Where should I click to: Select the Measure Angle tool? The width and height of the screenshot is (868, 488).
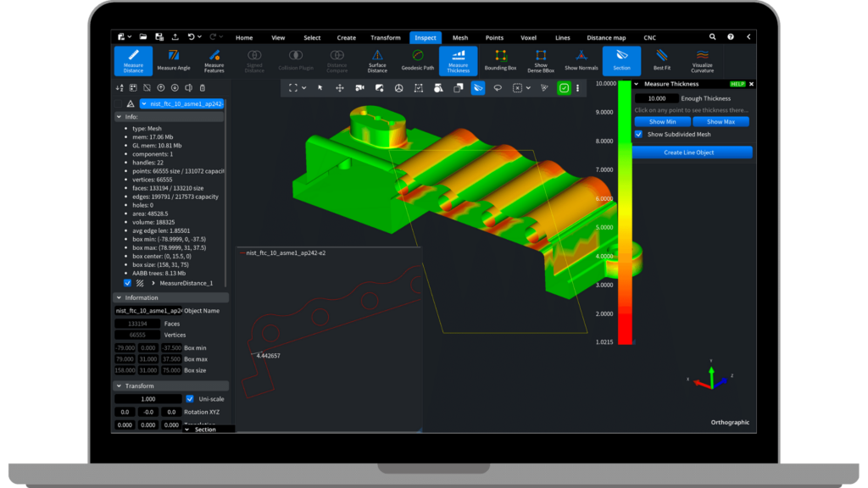pos(173,60)
